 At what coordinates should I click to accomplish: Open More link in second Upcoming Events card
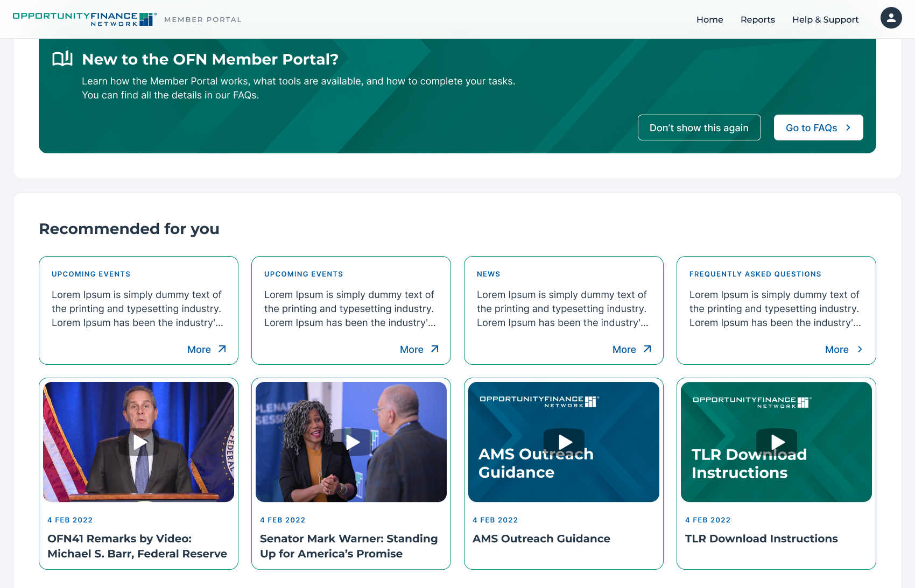pos(419,349)
